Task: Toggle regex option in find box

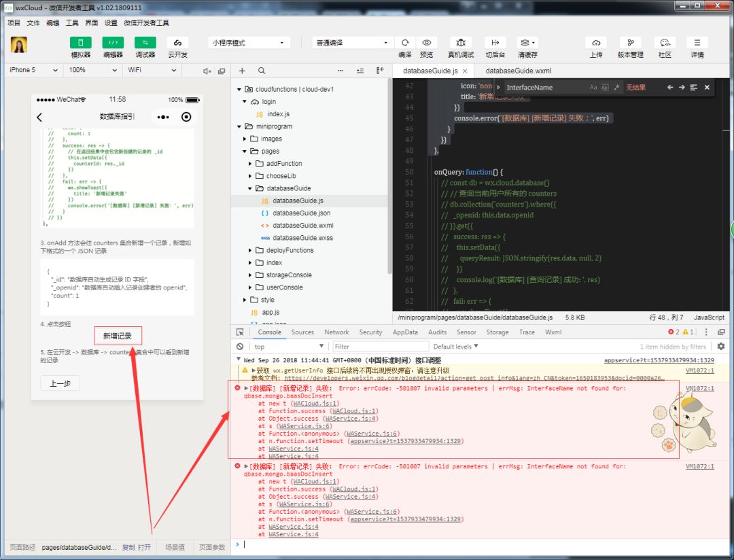Action: pyautogui.click(x=616, y=88)
